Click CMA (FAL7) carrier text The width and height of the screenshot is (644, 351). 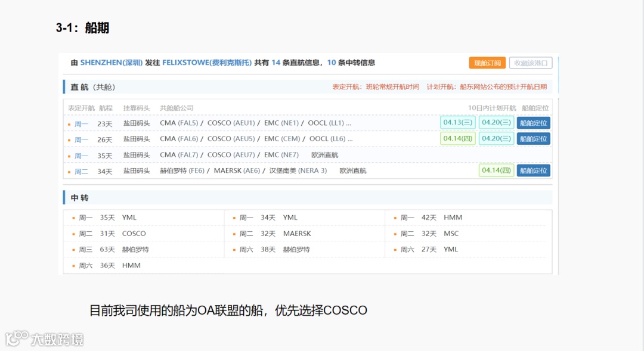[179, 155]
